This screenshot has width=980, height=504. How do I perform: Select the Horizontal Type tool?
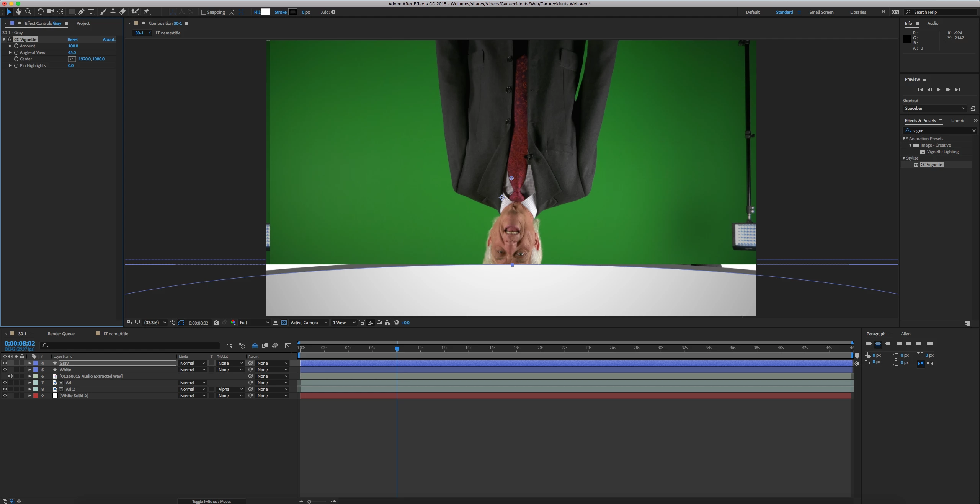pos(91,12)
